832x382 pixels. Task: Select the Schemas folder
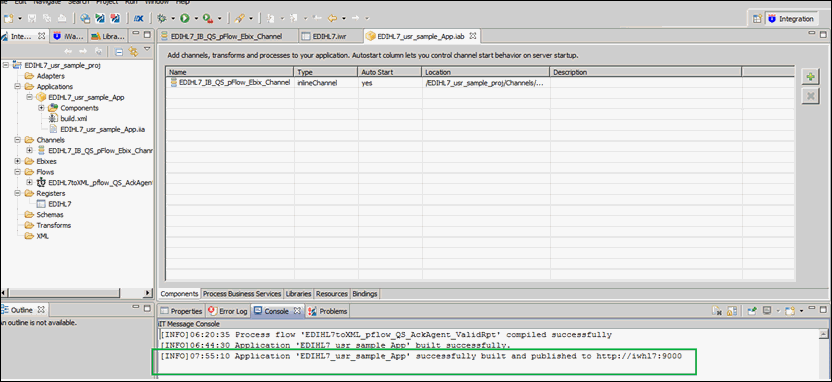click(x=50, y=214)
